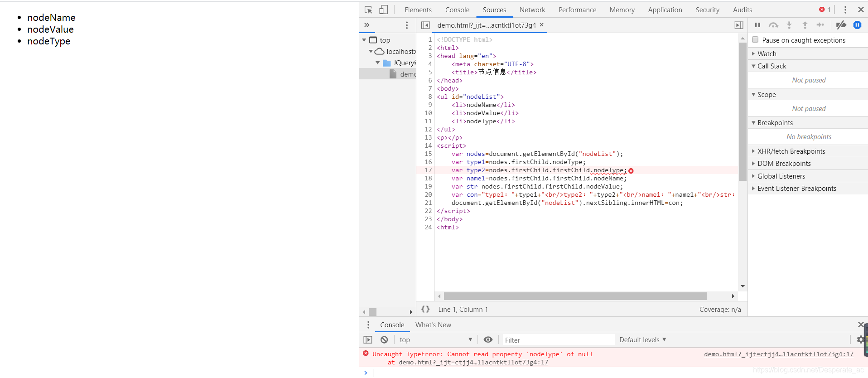Screen dimensions: 868x378
Task: Expand the Watch section
Action: tap(808, 53)
